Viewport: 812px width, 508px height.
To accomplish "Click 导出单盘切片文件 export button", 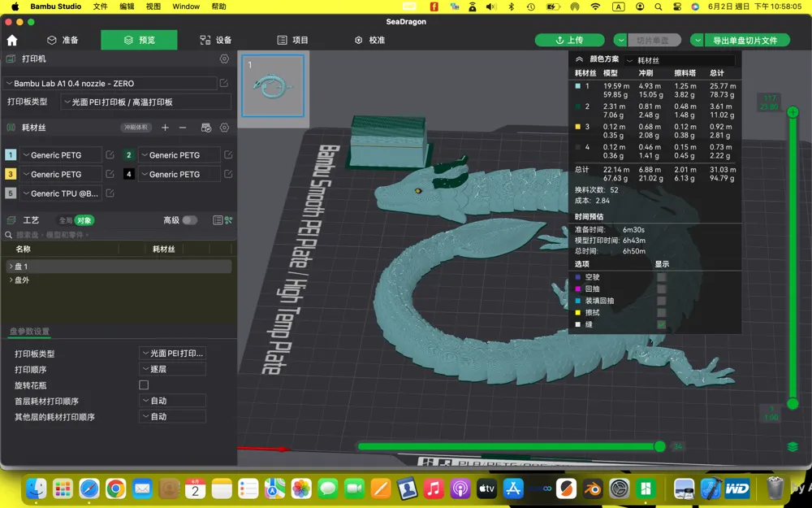I will point(747,41).
